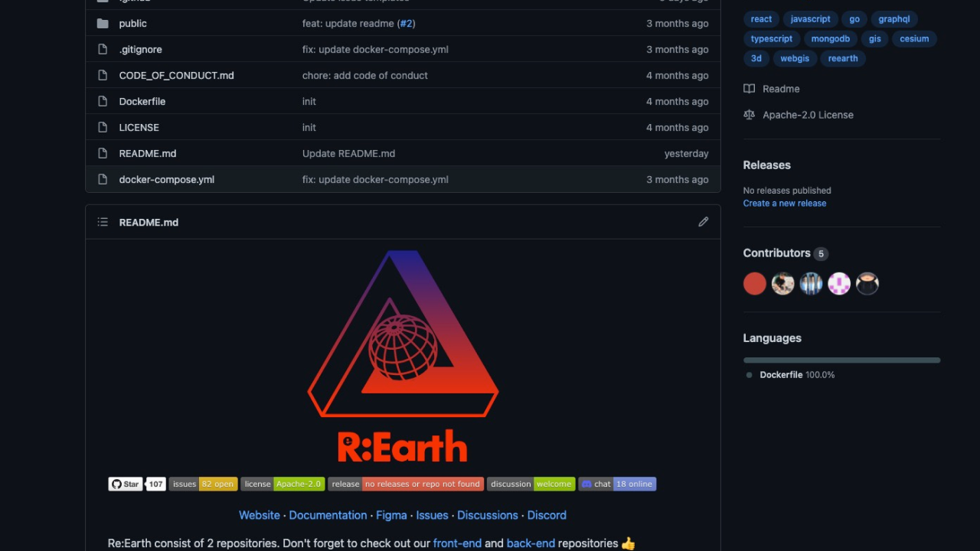
Task: Click the license Apache-2.0 badge
Action: [283, 484]
